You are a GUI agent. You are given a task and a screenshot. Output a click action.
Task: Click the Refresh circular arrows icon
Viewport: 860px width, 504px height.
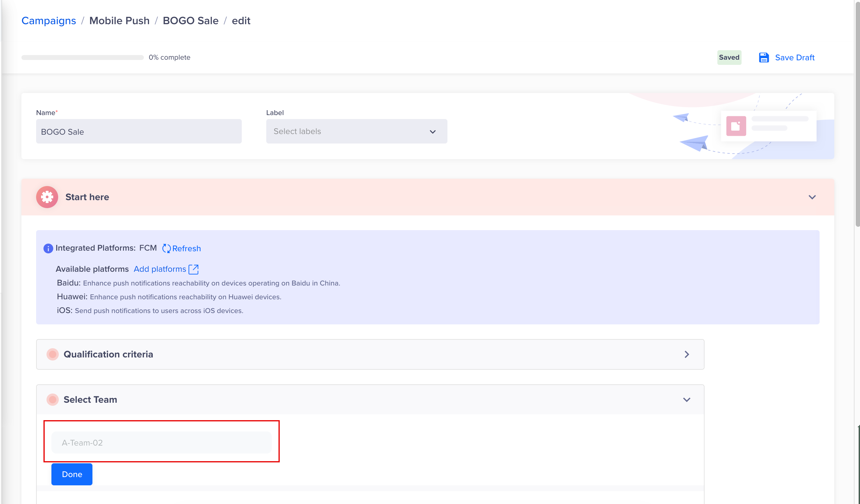[x=166, y=248]
